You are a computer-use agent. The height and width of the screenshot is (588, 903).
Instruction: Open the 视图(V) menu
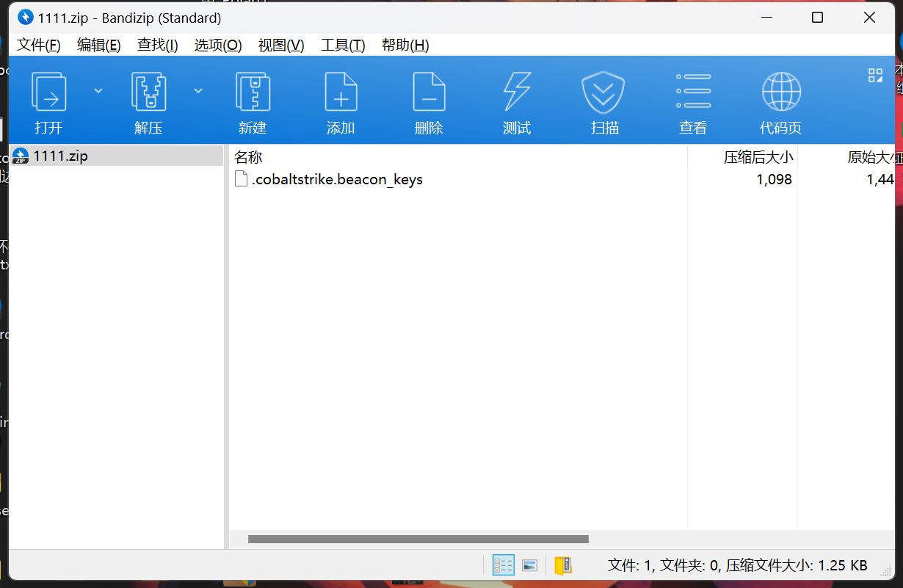(281, 45)
